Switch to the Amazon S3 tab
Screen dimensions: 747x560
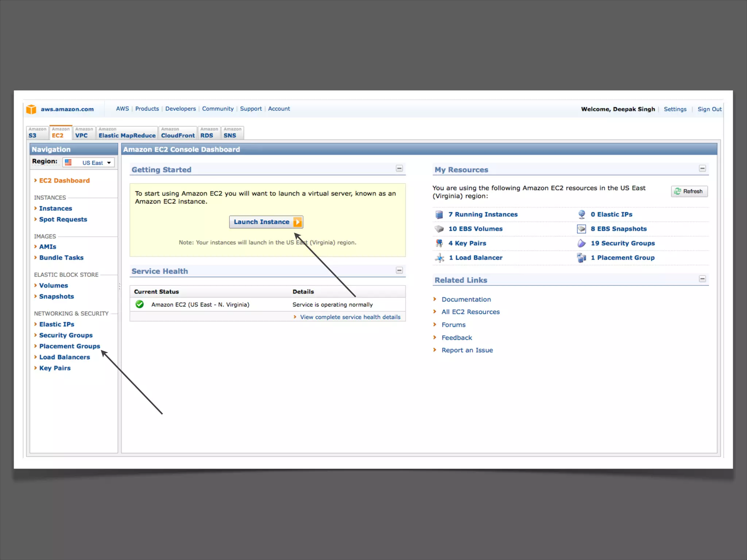tap(37, 133)
